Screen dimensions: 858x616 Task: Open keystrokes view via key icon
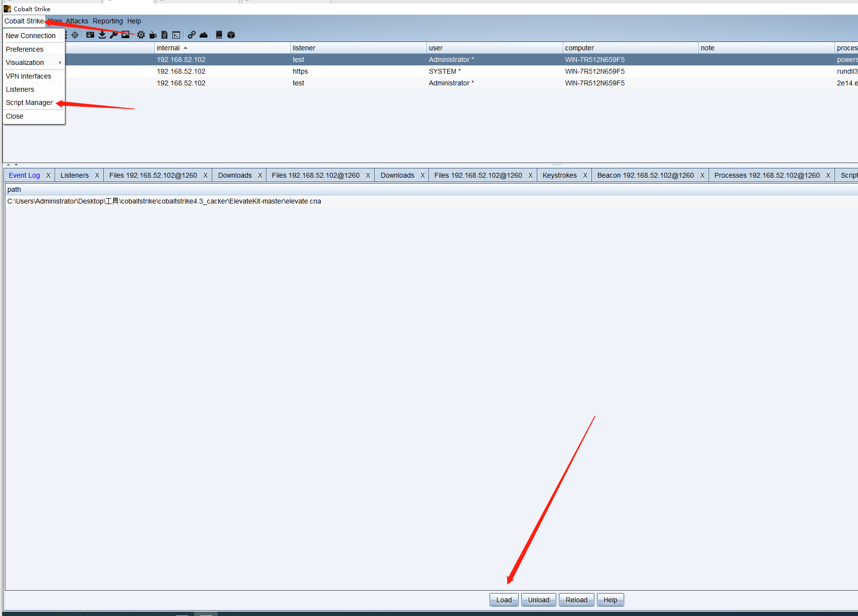114,35
